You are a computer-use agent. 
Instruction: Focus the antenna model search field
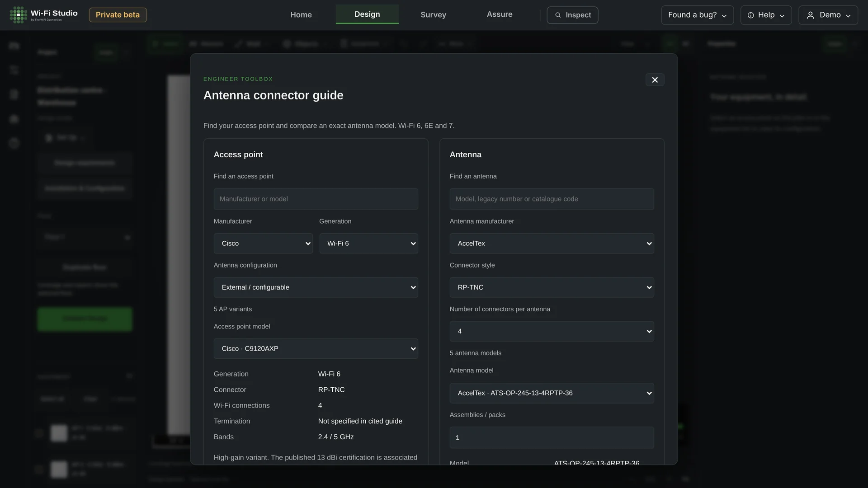tap(552, 199)
